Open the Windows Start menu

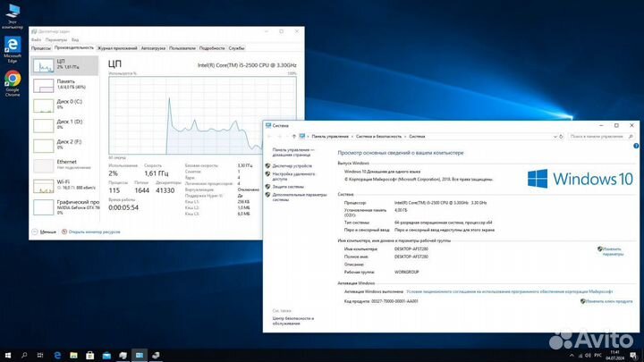[8, 355]
